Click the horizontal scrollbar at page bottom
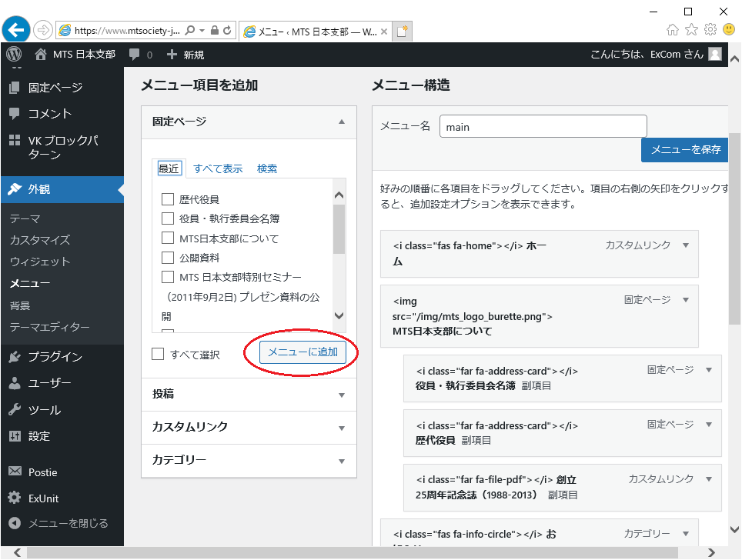The height and width of the screenshot is (560, 742). [x=346, y=553]
